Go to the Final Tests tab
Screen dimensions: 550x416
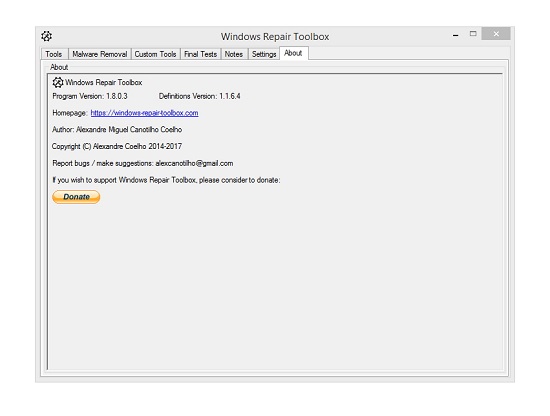[x=200, y=54]
